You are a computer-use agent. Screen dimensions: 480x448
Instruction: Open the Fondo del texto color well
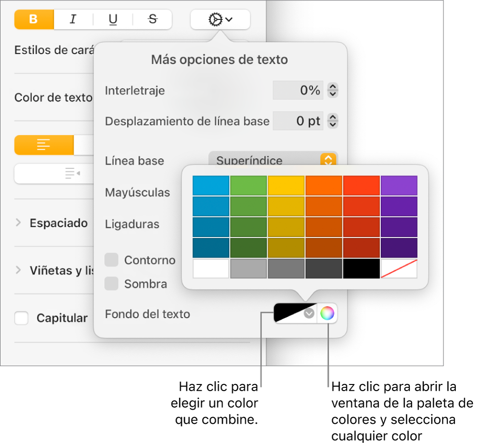tap(295, 313)
